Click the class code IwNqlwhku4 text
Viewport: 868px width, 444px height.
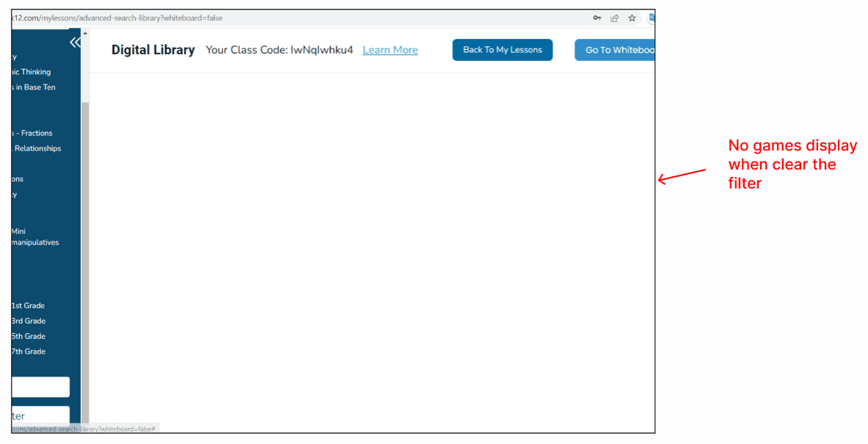[x=321, y=50]
